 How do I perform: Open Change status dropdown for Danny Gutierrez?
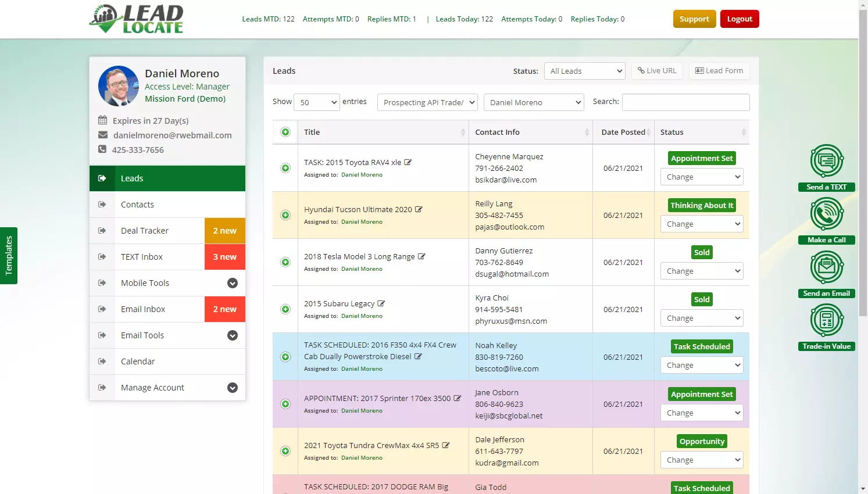[x=702, y=271]
